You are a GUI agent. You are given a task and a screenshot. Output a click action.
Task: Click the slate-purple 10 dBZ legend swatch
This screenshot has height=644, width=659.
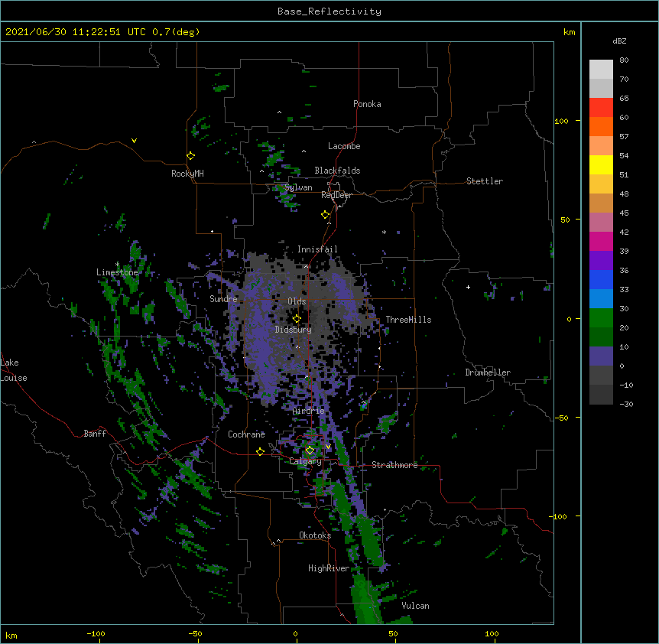(601, 356)
